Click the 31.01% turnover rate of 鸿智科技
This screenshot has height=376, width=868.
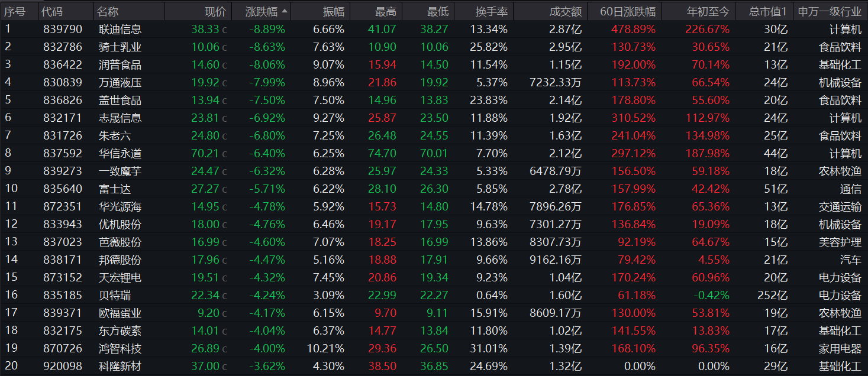coord(489,348)
